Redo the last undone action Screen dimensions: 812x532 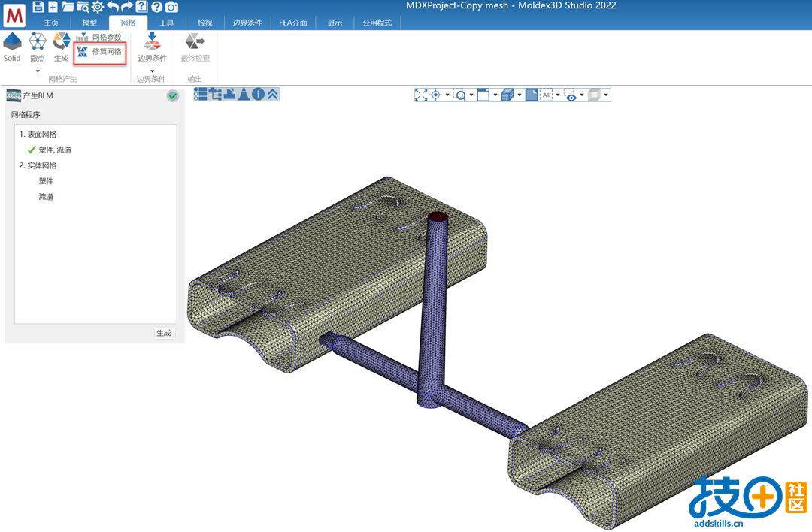127,7
